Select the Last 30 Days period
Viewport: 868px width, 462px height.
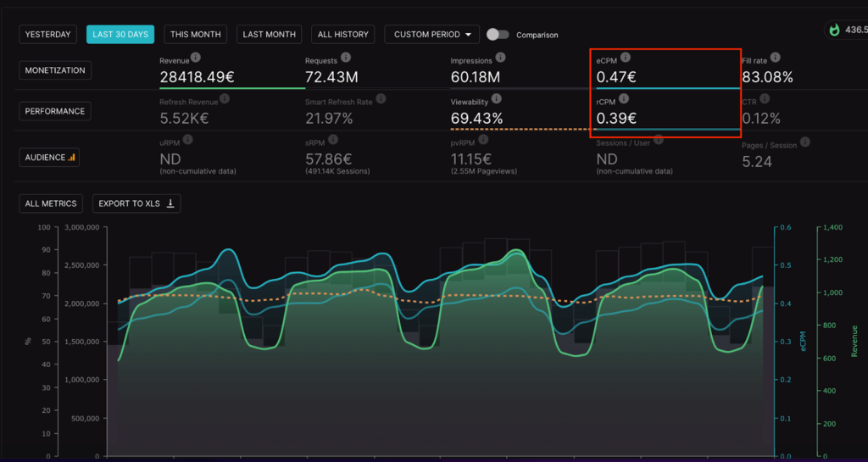pos(120,35)
